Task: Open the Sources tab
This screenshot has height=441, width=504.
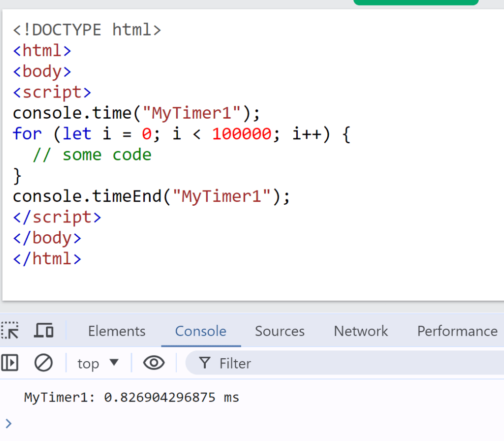Action: click(280, 331)
